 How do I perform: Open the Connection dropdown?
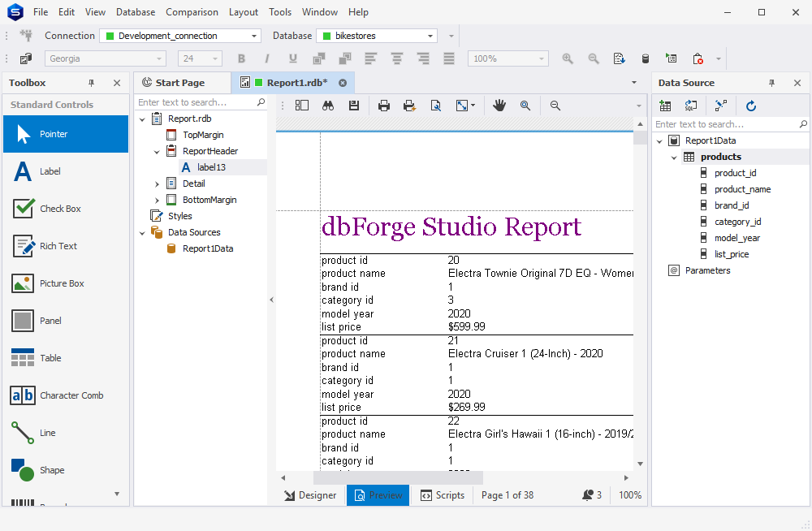coord(253,36)
